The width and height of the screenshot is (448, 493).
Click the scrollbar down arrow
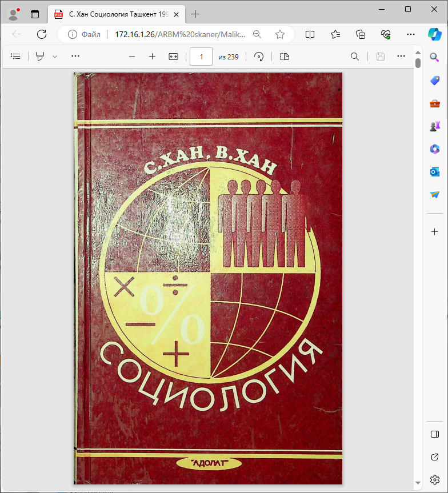click(x=418, y=483)
